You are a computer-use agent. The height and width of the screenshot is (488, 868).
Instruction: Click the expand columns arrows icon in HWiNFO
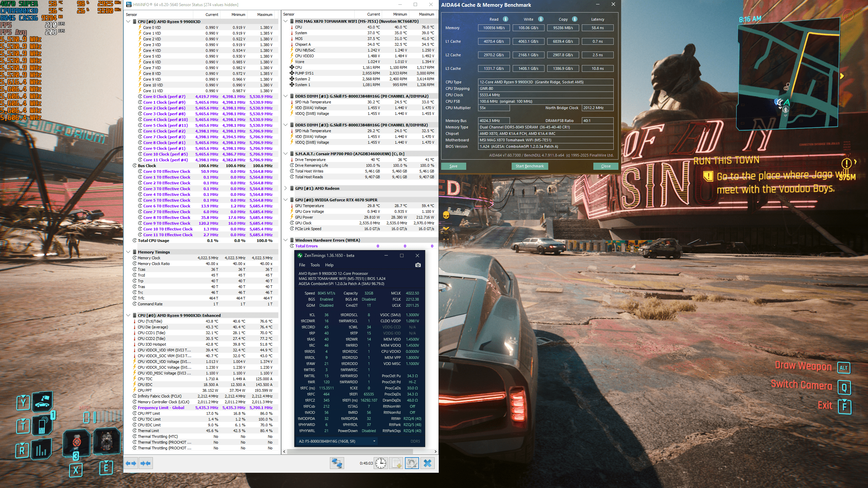tap(131, 463)
